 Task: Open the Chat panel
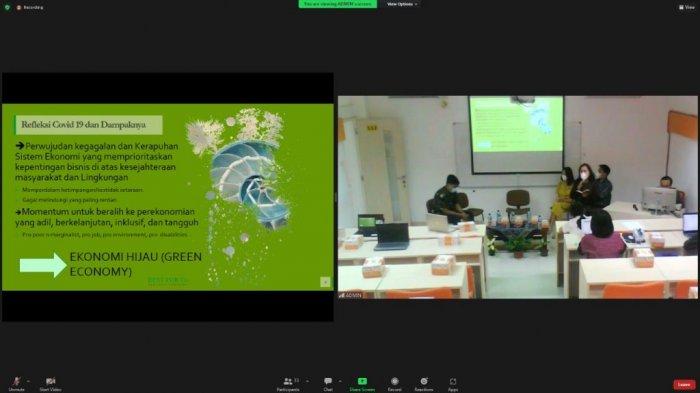[328, 384]
